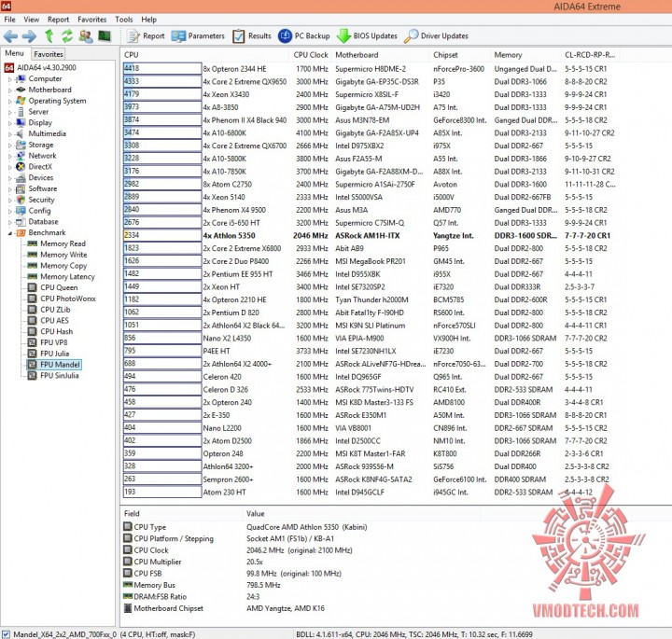672x639 pixels.
Task: Click the PC Backup button
Action: (x=304, y=36)
